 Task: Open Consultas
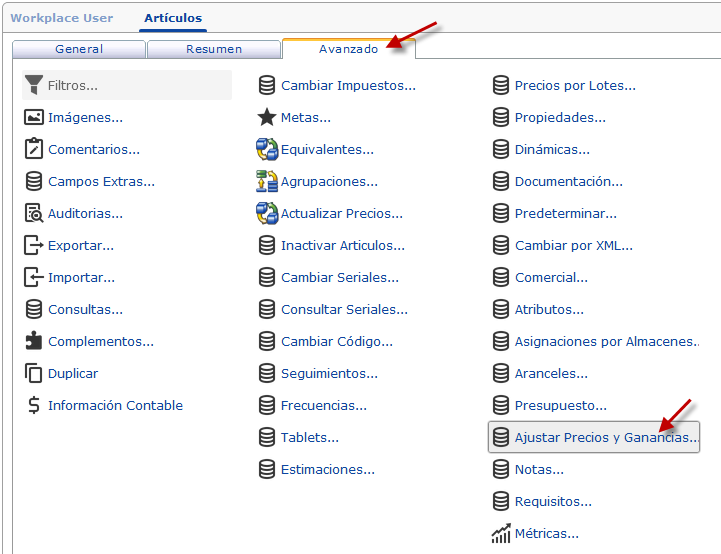pyautogui.click(x=86, y=309)
